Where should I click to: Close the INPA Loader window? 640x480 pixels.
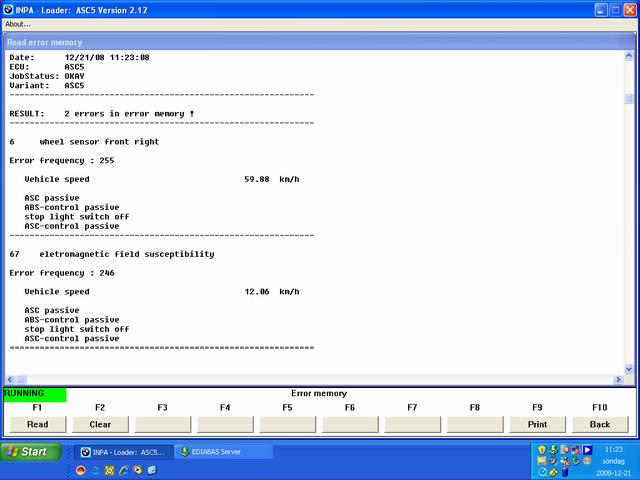[x=628, y=8]
